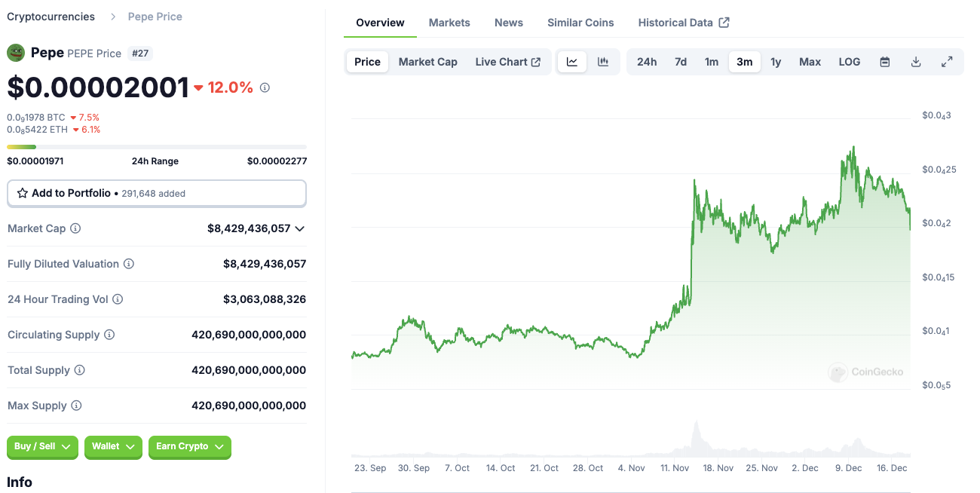Open the price change info icon
The width and height of the screenshot is (980, 493).
[x=265, y=87]
